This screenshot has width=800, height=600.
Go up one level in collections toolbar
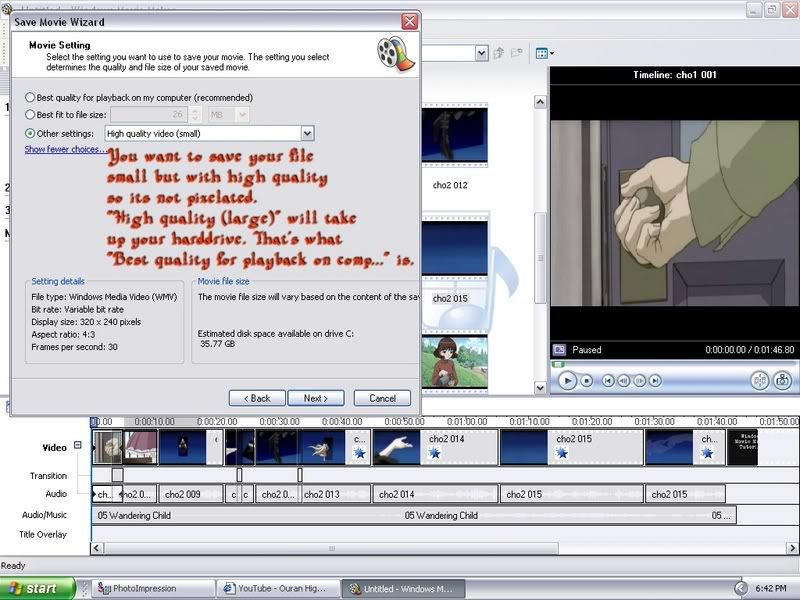point(499,53)
